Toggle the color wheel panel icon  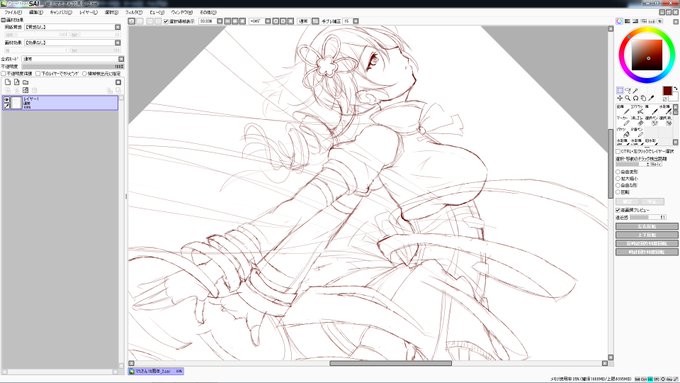(620, 21)
